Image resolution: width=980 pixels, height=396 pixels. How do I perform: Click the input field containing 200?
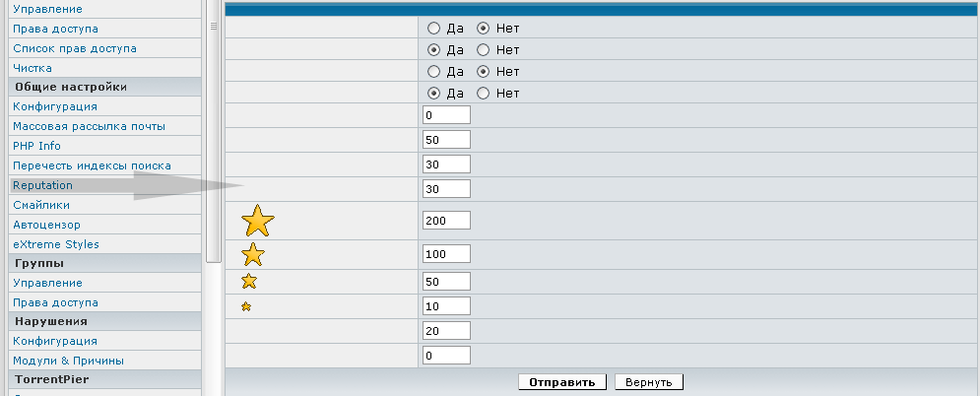point(446,220)
